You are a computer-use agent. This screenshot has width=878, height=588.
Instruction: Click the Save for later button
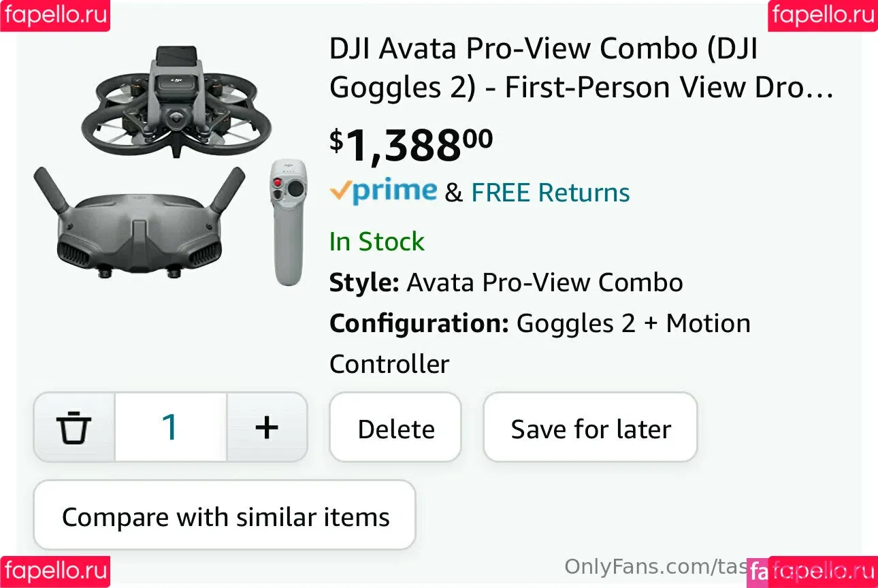591,428
